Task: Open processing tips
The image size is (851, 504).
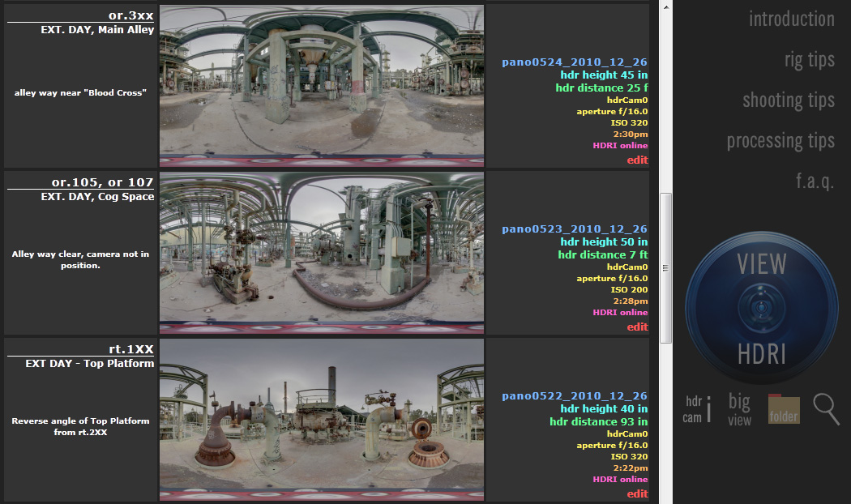Action: (x=780, y=141)
